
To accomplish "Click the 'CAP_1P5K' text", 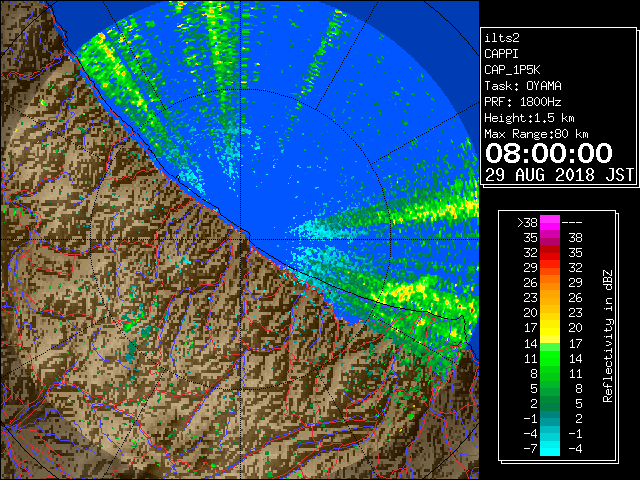I will (x=512, y=70).
